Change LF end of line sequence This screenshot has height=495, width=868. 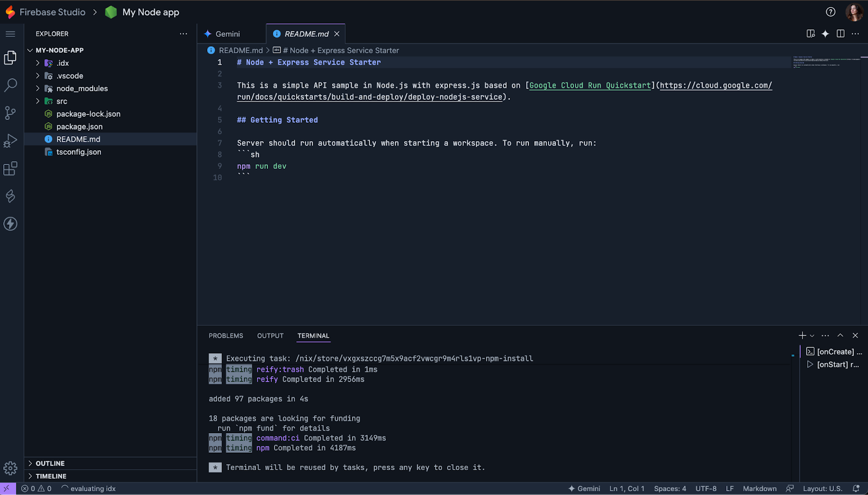(730, 488)
